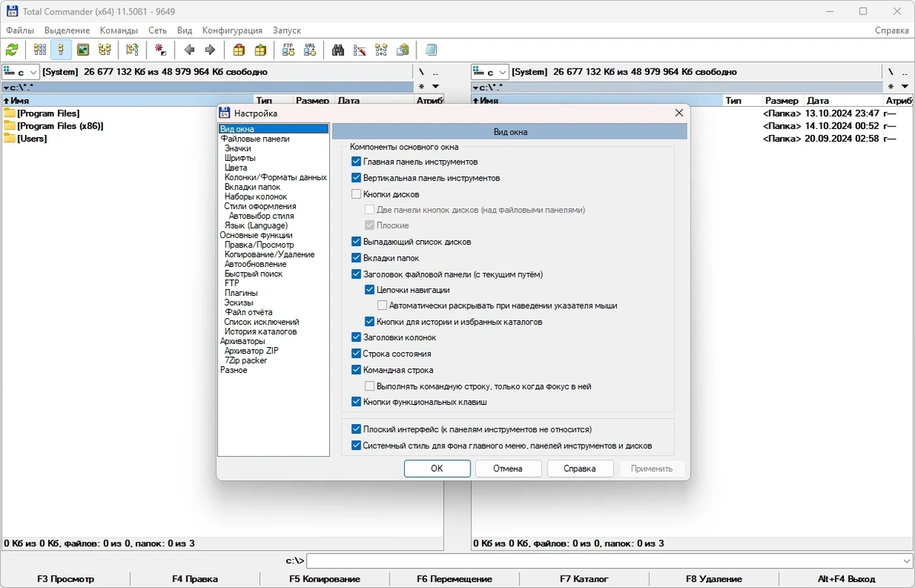Viewport: 915px width, 588px height.
Task: Open Multi-rename tool toolbar icon
Action: (x=360, y=50)
